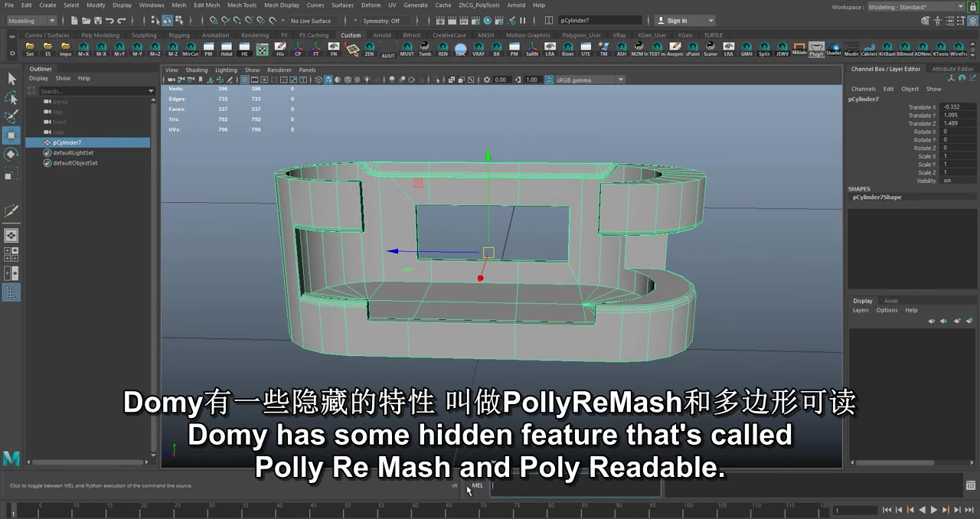980x519 pixels.
Task: Click the CP shelf icon
Action: click(299, 50)
